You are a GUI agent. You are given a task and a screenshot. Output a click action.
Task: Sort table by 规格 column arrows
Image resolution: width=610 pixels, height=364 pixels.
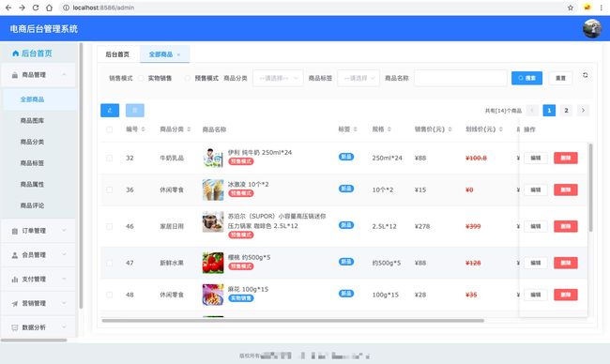tap(389, 129)
